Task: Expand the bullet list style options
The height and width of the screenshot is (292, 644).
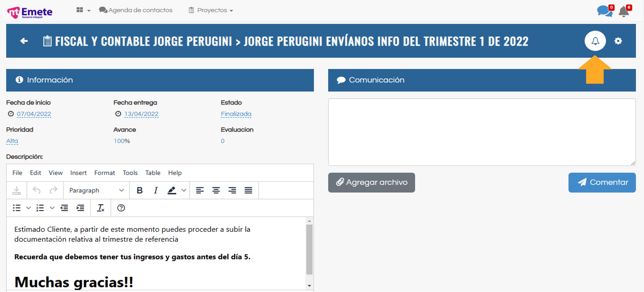Action: (28, 208)
